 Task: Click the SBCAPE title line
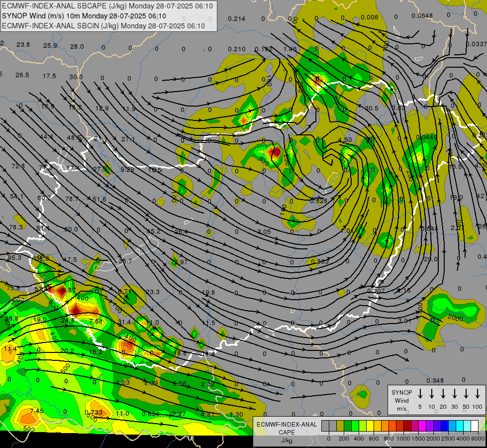coord(107,6)
